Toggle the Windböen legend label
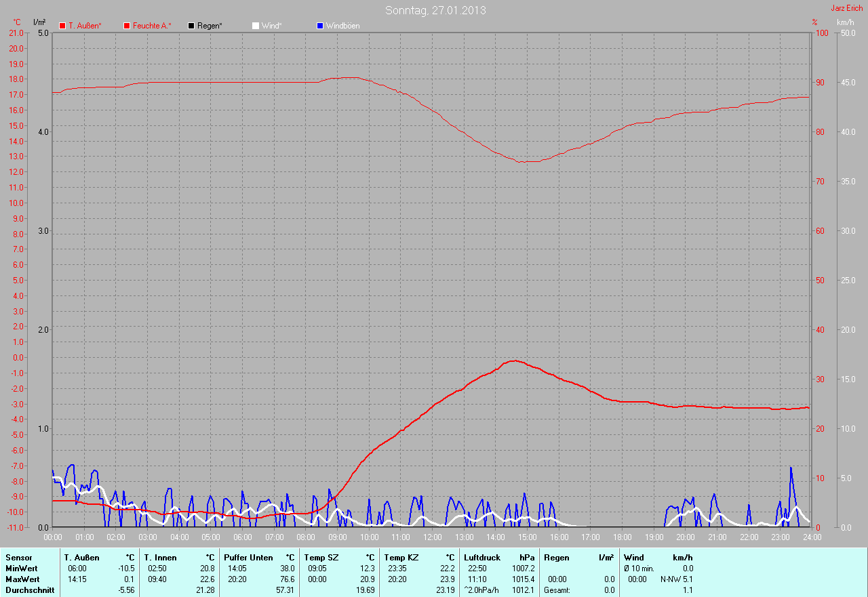This screenshot has width=868, height=597. point(342,26)
